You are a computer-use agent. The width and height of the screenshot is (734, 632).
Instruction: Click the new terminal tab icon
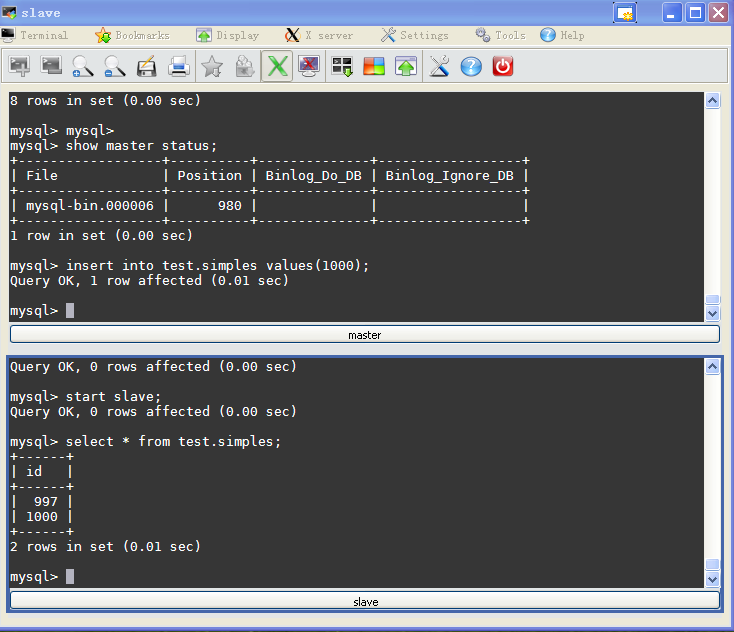[19, 66]
